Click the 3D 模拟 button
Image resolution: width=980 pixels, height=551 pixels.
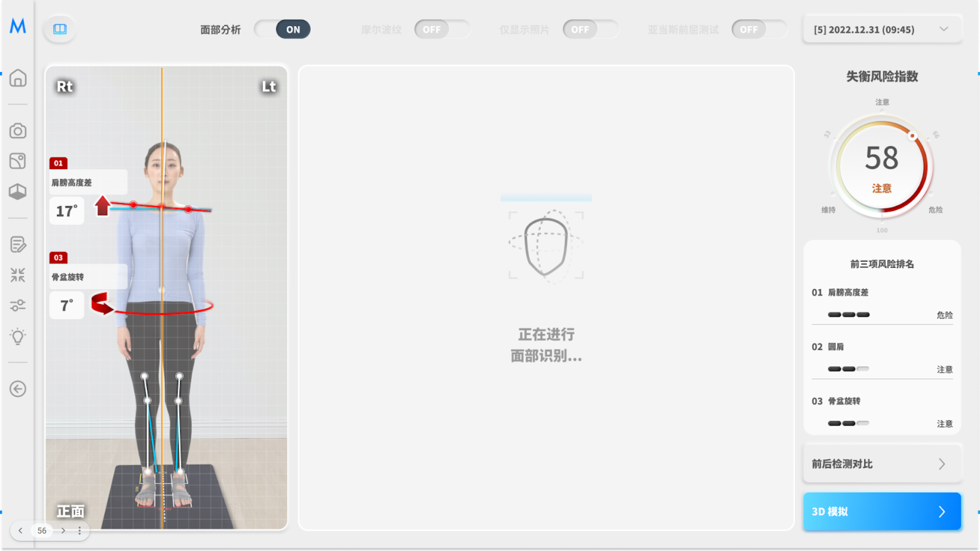[x=882, y=511]
